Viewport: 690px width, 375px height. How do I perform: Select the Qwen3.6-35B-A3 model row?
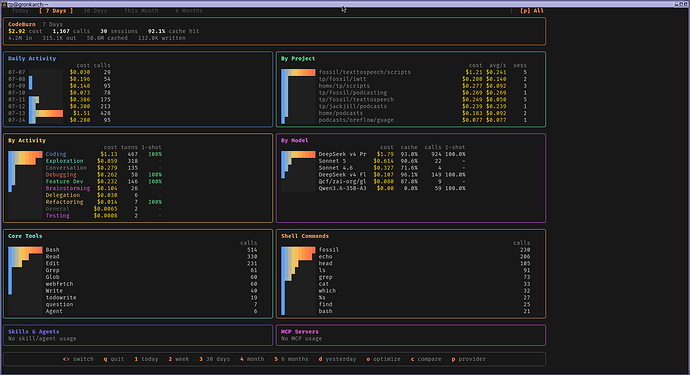pos(373,188)
